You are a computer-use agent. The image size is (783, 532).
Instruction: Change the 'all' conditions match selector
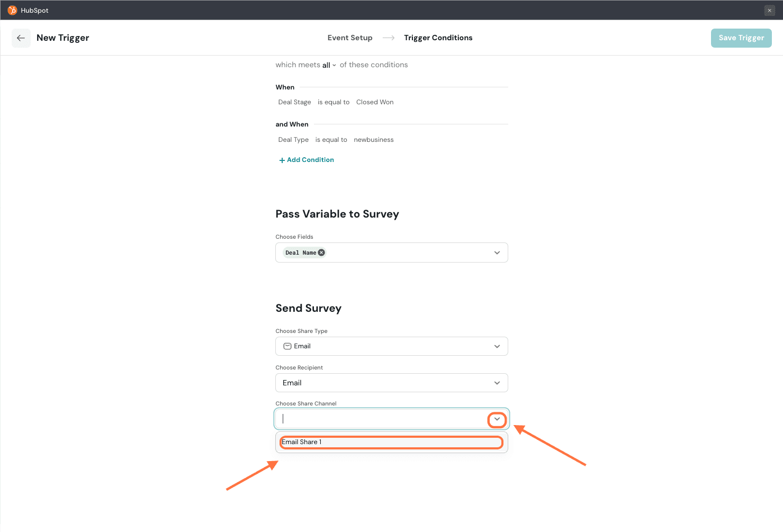pyautogui.click(x=329, y=65)
